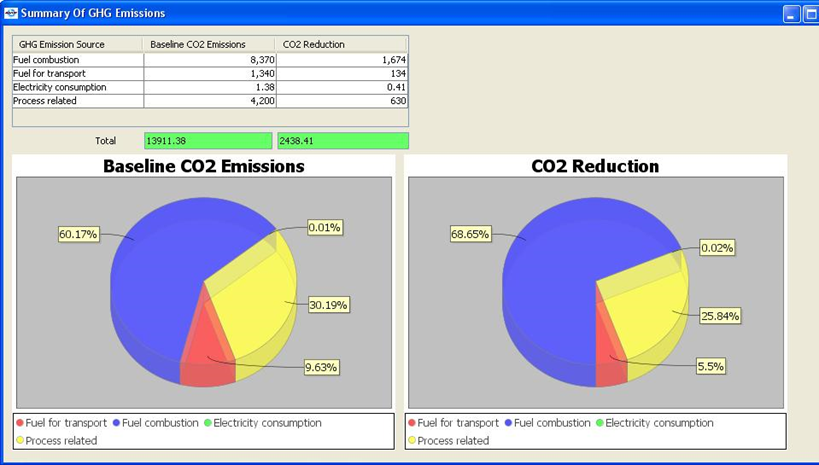819x465 pixels.
Task: Click the 68.65% label on Reduction pie
Action: (x=470, y=234)
